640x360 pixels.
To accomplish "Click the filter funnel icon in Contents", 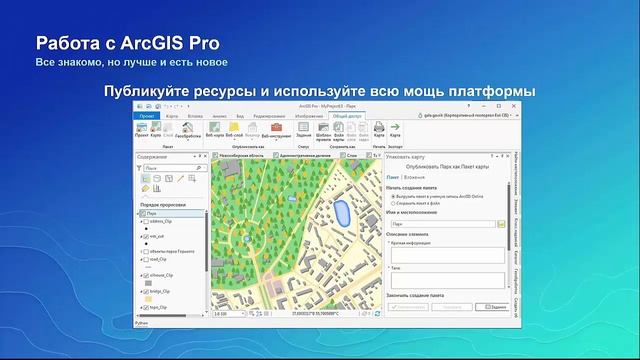I will (x=139, y=168).
